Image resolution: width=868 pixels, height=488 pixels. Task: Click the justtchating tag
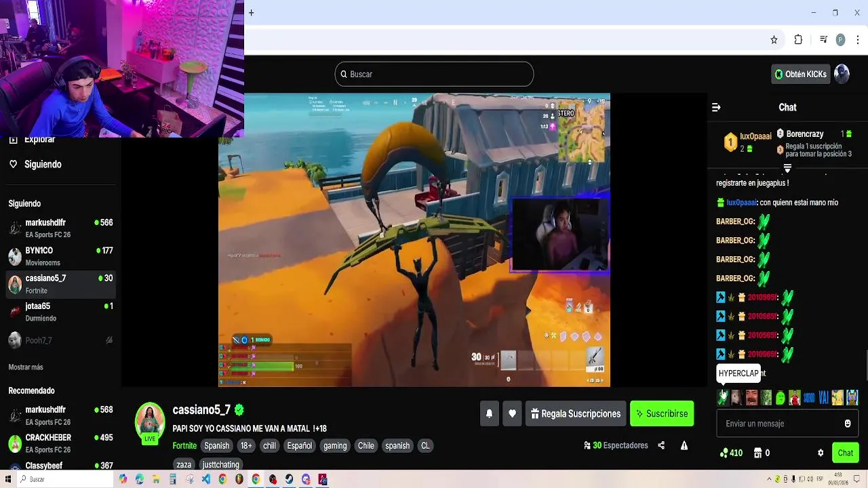click(x=220, y=464)
